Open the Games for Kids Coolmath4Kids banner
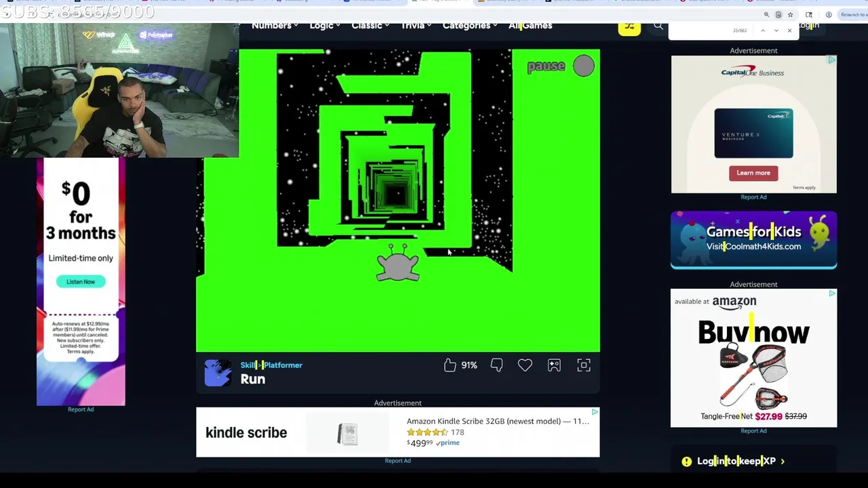The image size is (868, 488). [753, 240]
